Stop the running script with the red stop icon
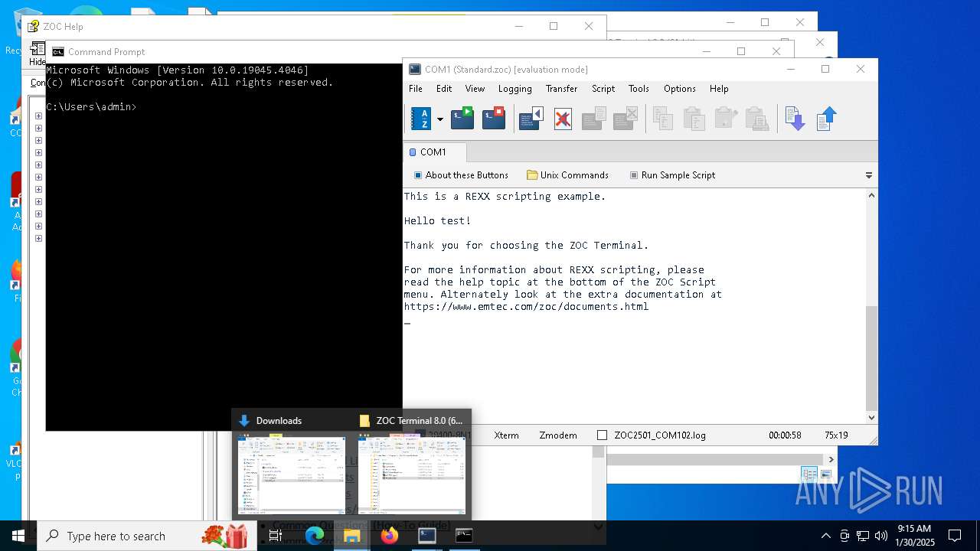Screen dimensions: 980x551 click(494, 119)
